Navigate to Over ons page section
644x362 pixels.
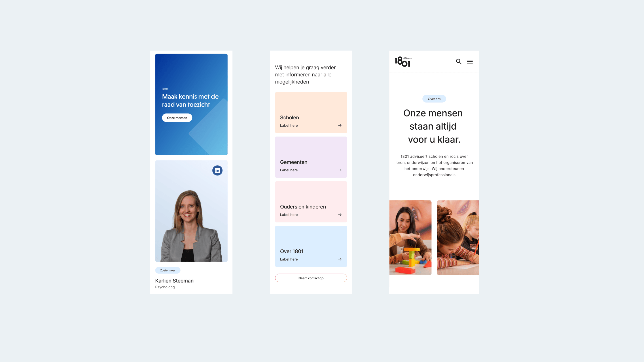[434, 99]
